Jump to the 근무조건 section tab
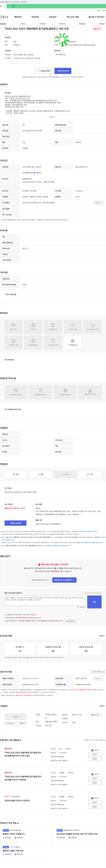 click(23, 24)
